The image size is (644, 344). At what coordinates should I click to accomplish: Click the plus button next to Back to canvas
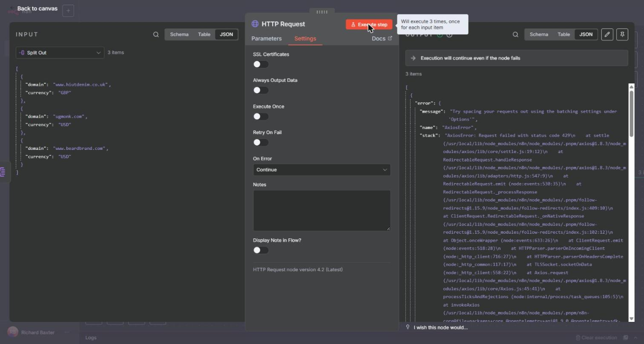pos(68,11)
